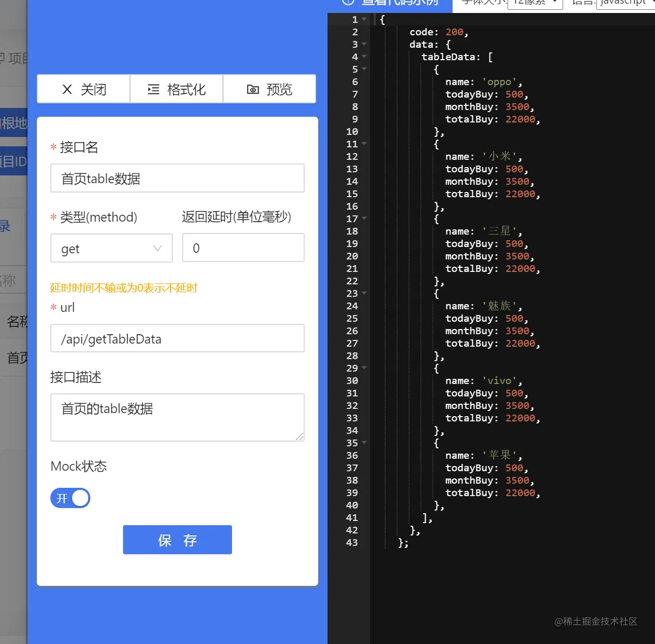Click totalBuy: 22000 on line 9
Screen dimensions: 655x644
(493, 119)
